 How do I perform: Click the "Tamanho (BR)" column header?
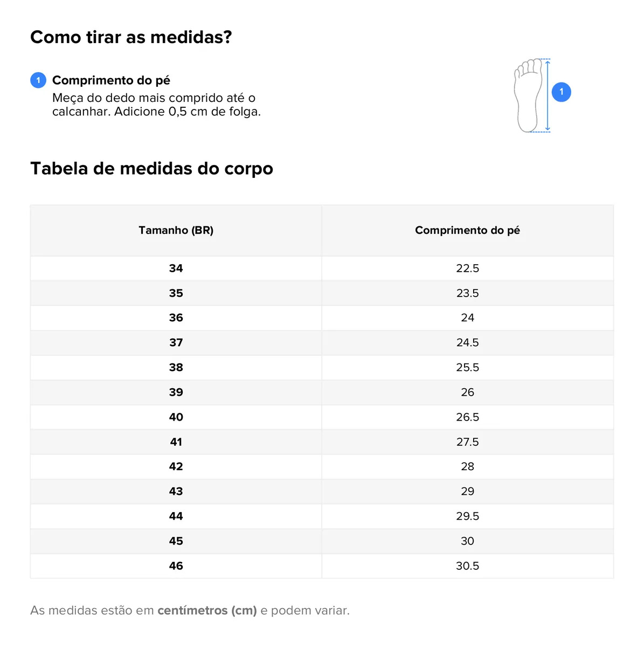176,230
